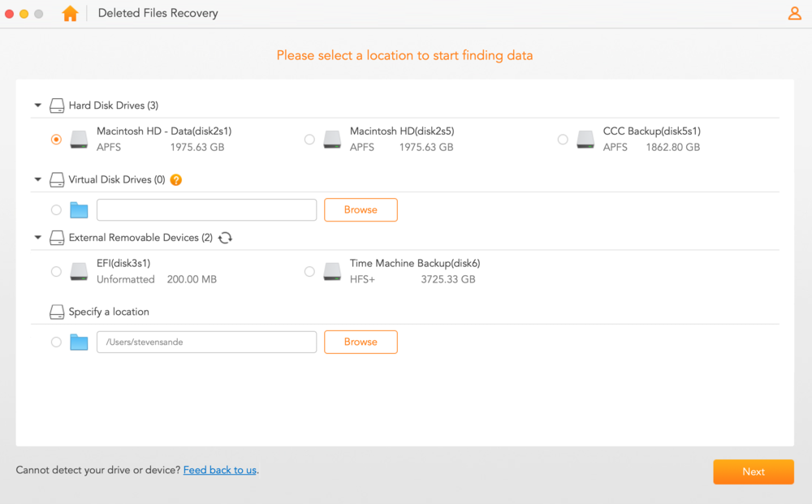Viewport: 812px width, 504px height.
Task: Click the CCC Backup(disk5s1) label
Action: coord(651,131)
